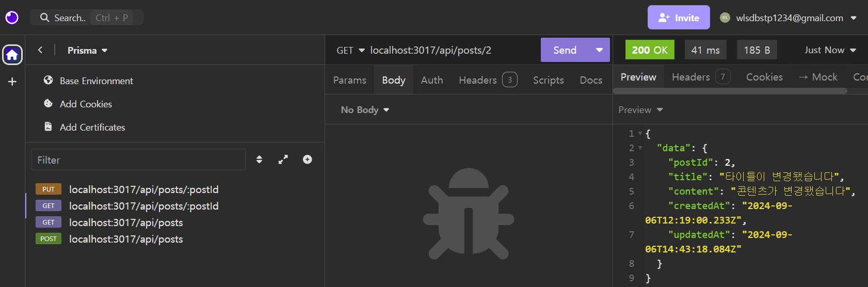Click the Send button
The image size is (868, 287).
[x=565, y=50]
